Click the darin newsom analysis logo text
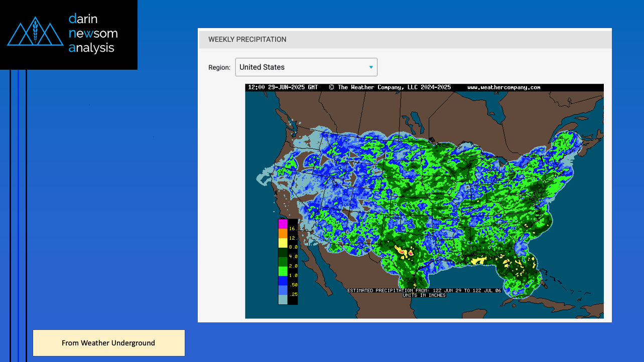The height and width of the screenshot is (362, 644). coord(93,34)
